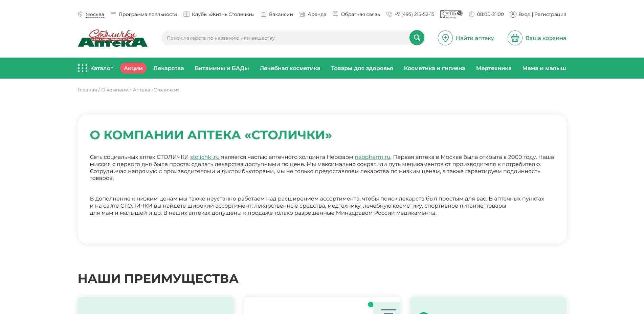Click the speech bubble icon beside «Обратная связь»
The width and height of the screenshot is (644, 314).
tap(335, 14)
